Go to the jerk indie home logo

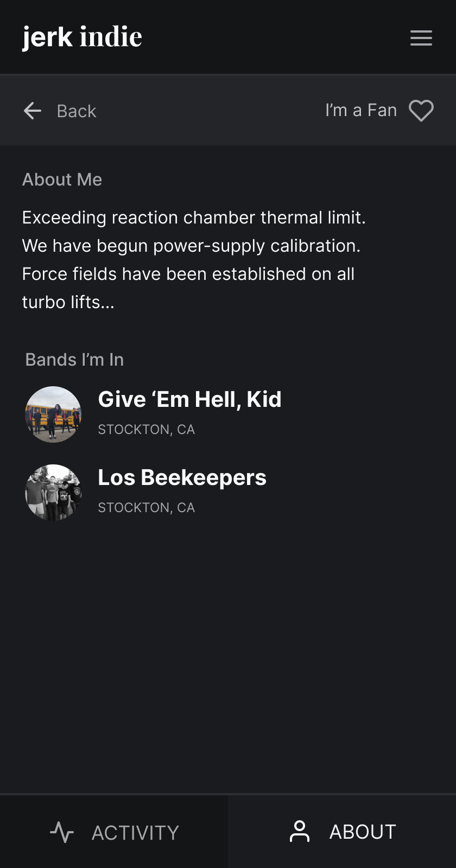[x=82, y=37]
